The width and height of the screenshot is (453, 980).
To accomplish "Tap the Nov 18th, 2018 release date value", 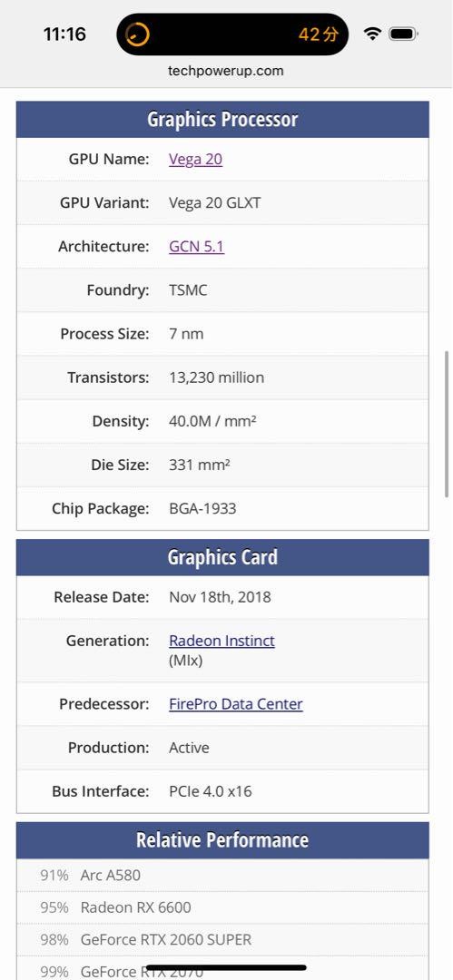I will point(221,597).
